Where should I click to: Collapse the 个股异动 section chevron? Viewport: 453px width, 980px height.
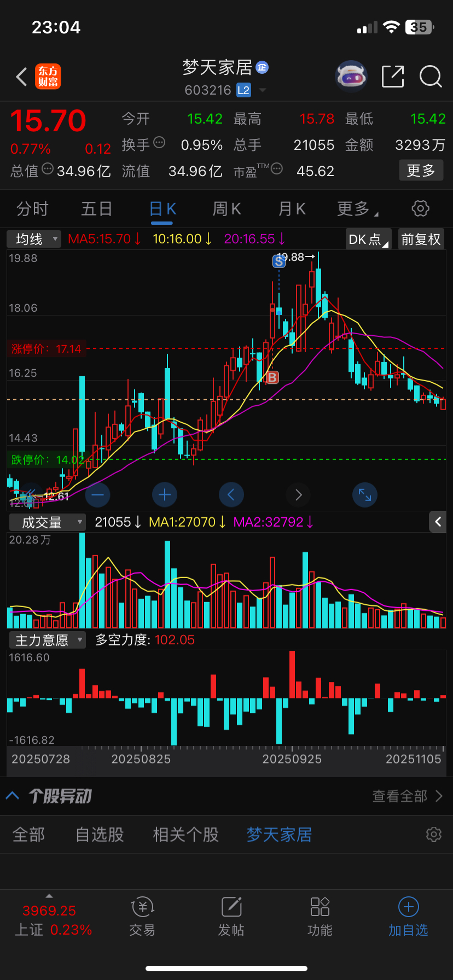click(13, 796)
